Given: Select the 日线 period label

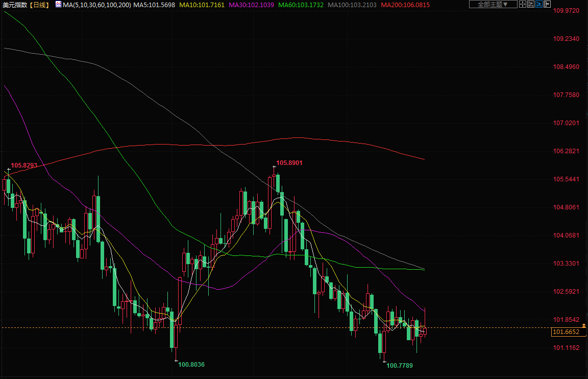Looking at the screenshot, I should (x=39, y=5).
